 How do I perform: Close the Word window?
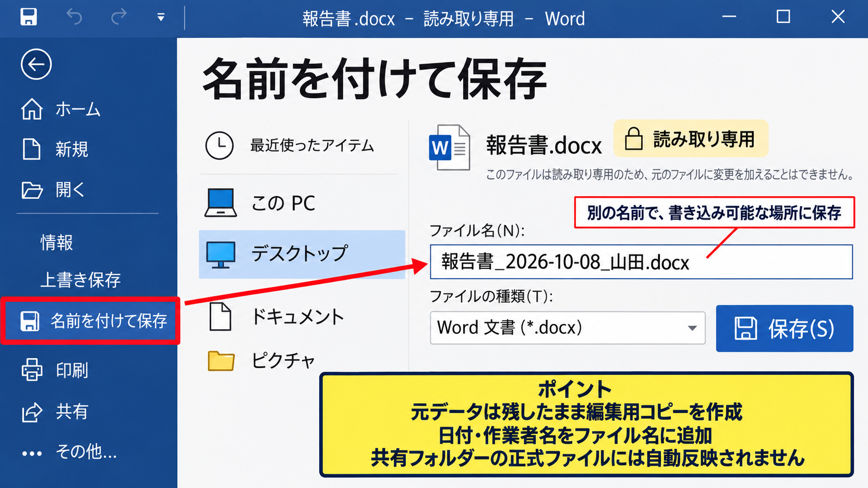click(x=838, y=17)
